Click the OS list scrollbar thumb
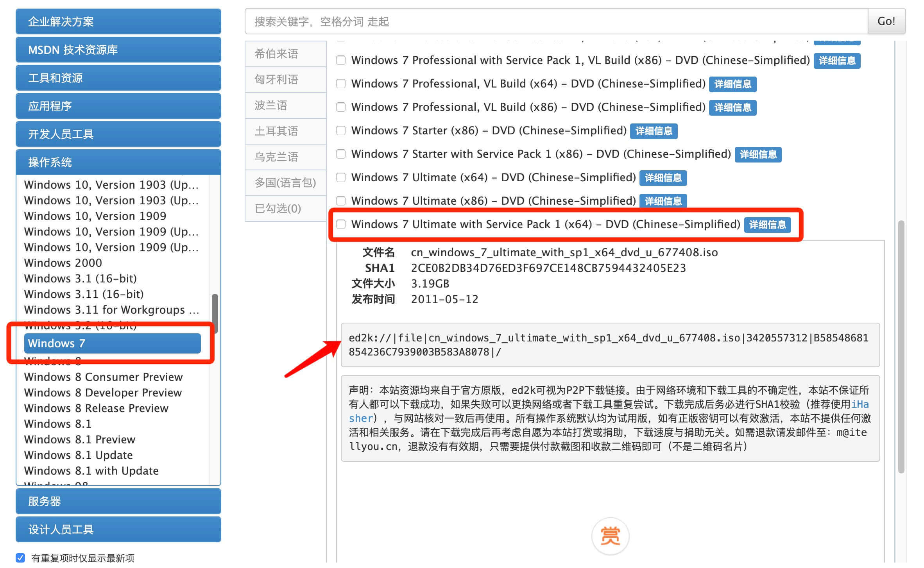This screenshot has width=924, height=568. tap(215, 313)
